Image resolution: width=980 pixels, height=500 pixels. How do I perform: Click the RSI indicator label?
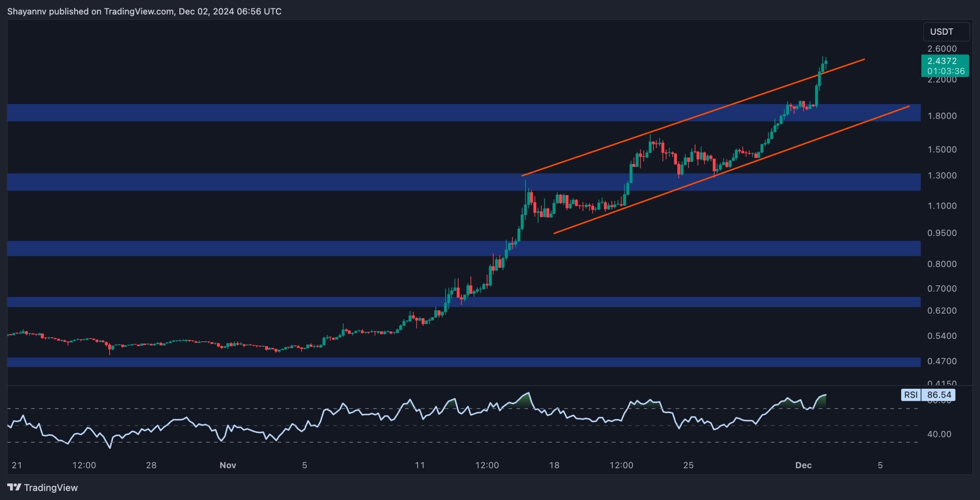click(911, 394)
